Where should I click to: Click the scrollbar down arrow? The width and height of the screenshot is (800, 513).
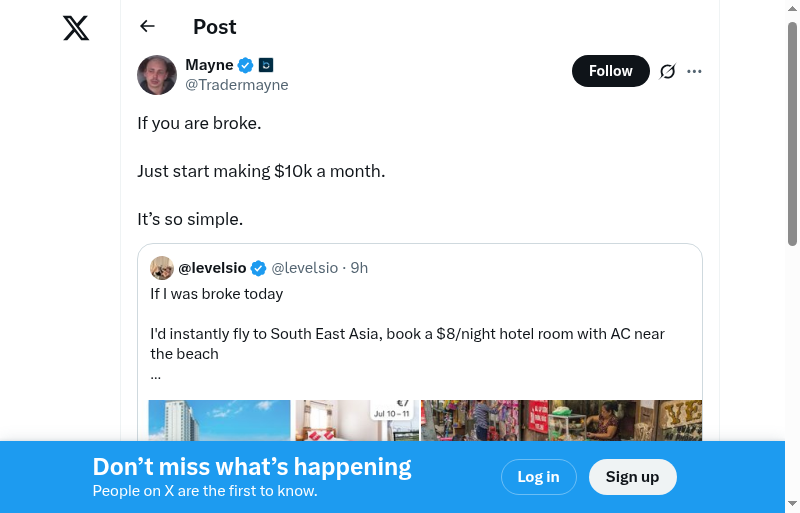[x=792, y=503]
